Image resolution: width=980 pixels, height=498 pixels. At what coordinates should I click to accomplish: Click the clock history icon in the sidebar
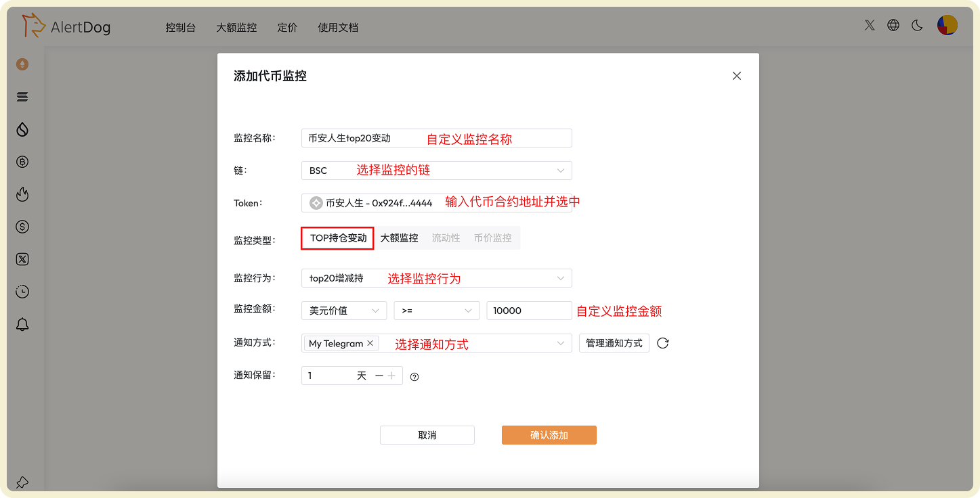click(x=22, y=292)
